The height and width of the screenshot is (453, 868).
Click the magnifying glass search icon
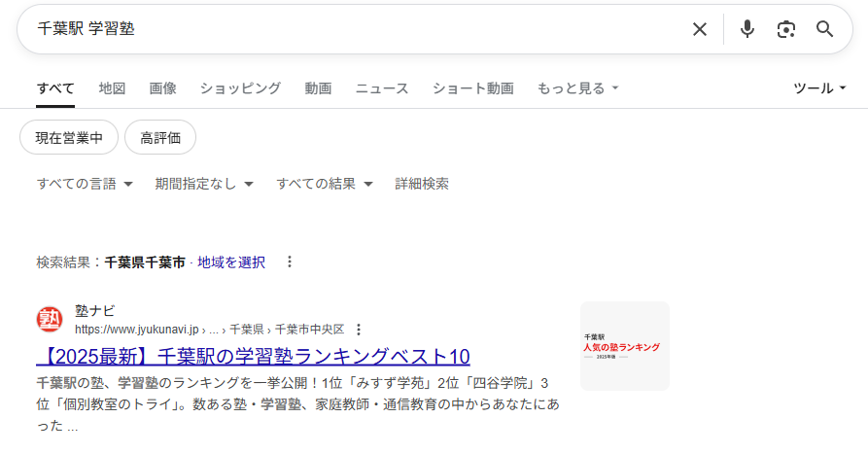tap(825, 29)
